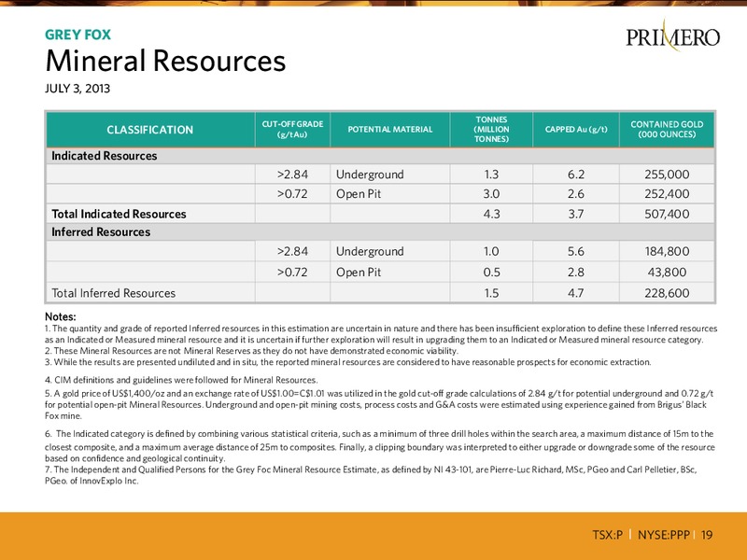Click the 'Mineral Resources' title
The image size is (747, 560).
165,61
